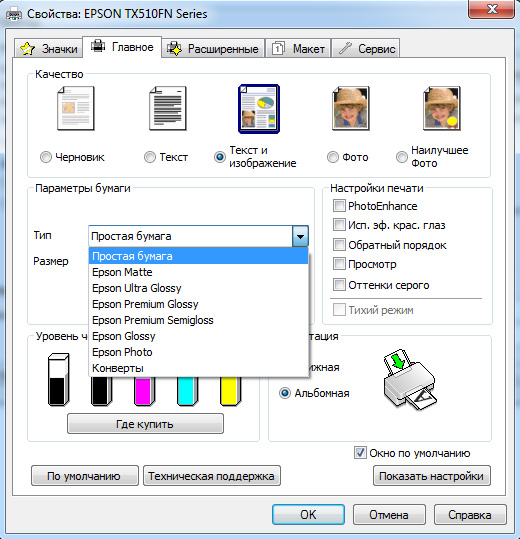
Task: Choose Epson Matte paper type
Action: 198,272
